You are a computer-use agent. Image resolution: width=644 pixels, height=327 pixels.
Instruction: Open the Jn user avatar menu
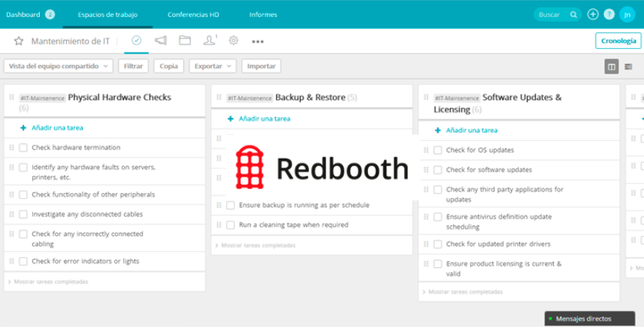627,15
